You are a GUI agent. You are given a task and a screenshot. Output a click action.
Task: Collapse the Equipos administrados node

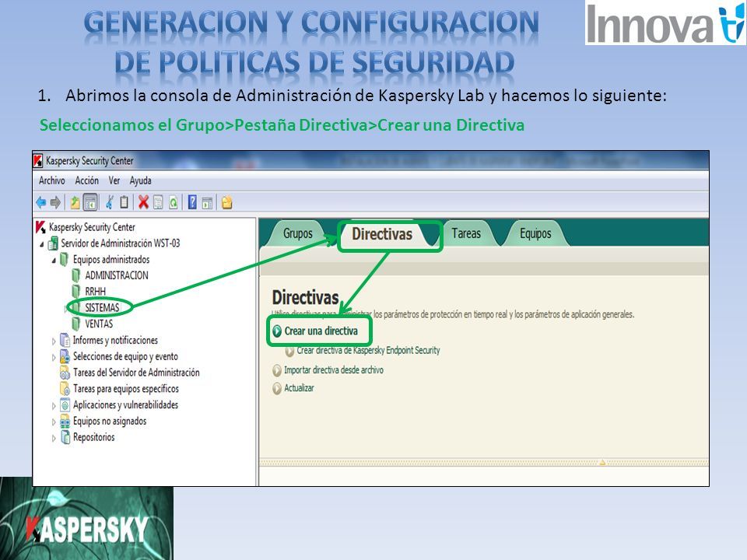click(54, 261)
